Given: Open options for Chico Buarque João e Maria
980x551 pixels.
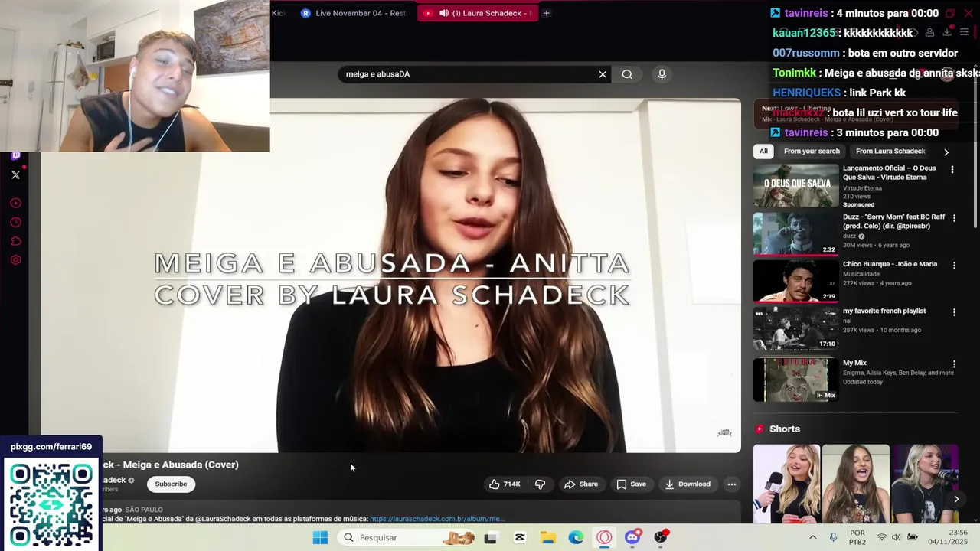Looking at the screenshot, I should pyautogui.click(x=954, y=266).
